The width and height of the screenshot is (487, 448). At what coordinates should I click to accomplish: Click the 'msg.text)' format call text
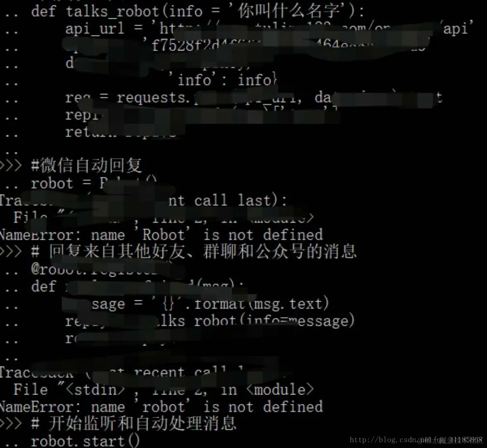click(x=291, y=303)
